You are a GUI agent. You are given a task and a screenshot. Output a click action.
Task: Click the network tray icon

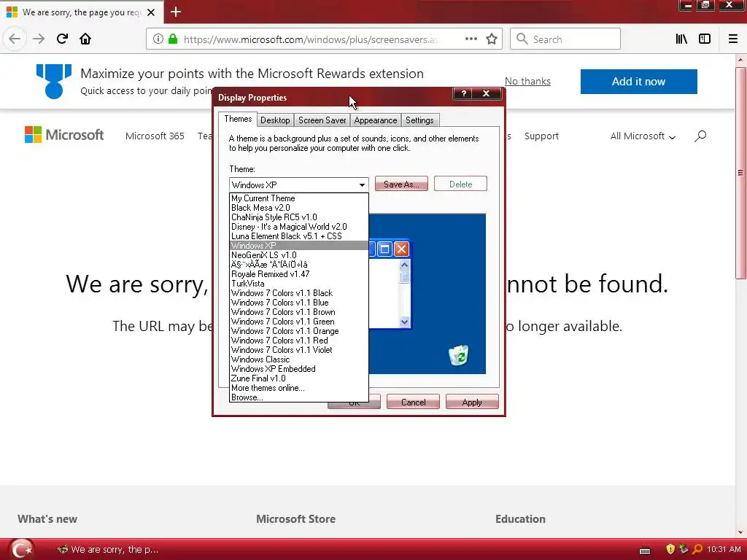pos(684,549)
